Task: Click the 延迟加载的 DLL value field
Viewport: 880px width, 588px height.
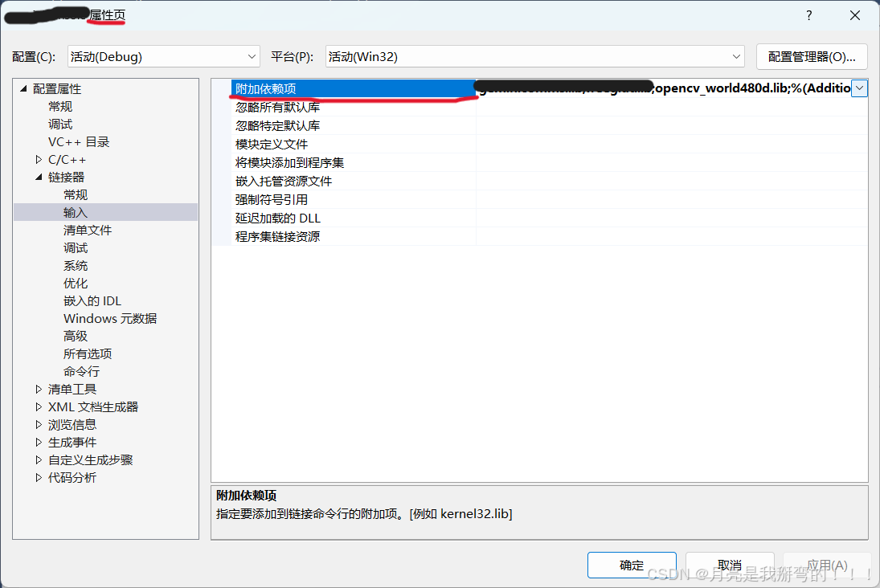Action: (x=672, y=218)
